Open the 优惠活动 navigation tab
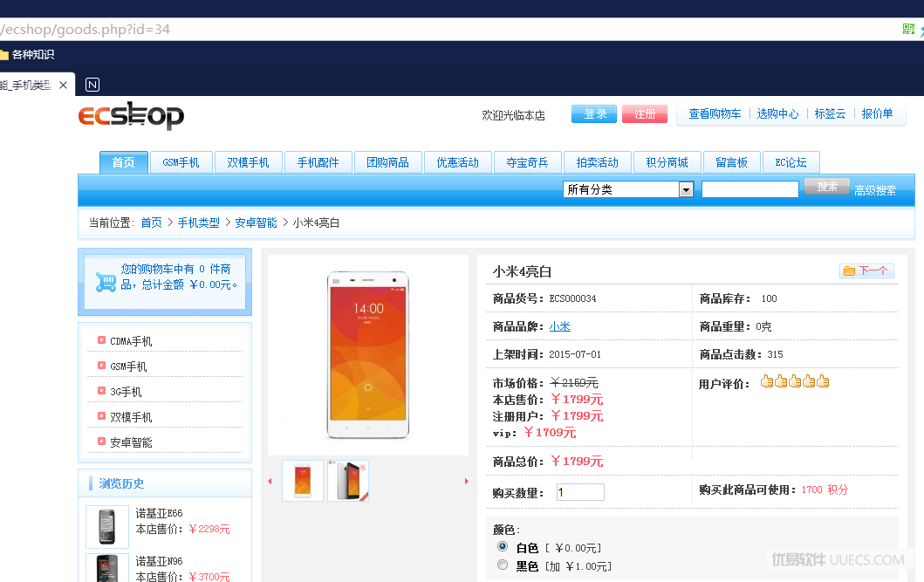Screen dimensions: 924x582 [x=458, y=162]
